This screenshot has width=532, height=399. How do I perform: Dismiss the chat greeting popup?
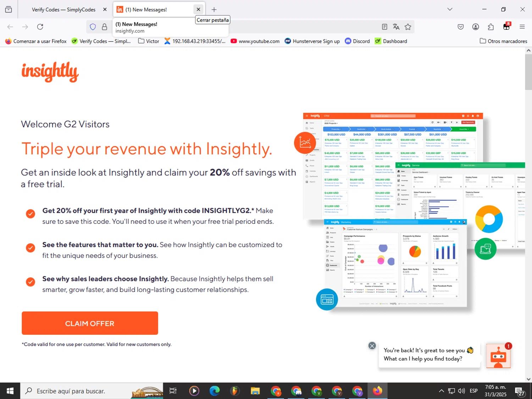pos(372,346)
